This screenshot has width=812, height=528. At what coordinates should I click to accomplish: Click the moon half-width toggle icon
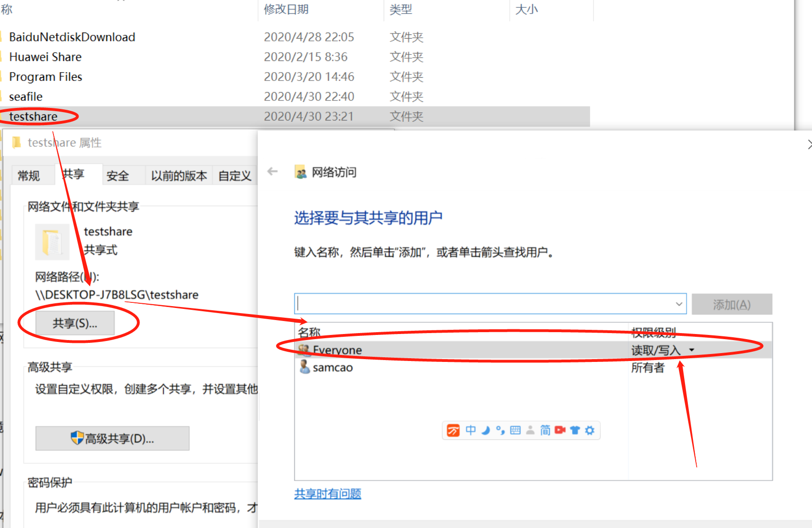click(486, 430)
